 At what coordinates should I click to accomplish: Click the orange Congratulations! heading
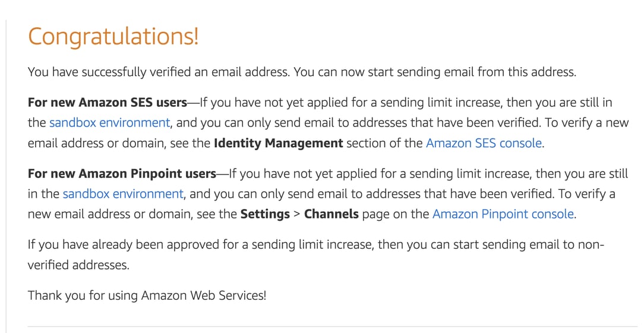coord(113,36)
